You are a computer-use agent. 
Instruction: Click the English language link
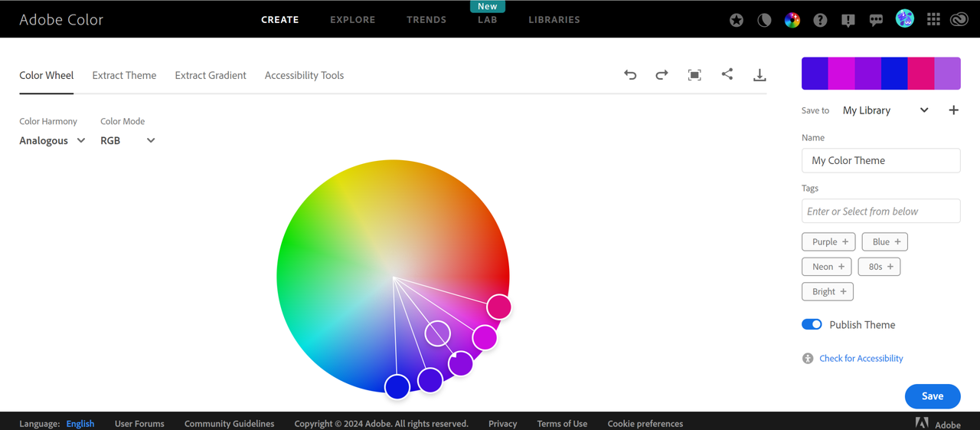click(80, 423)
